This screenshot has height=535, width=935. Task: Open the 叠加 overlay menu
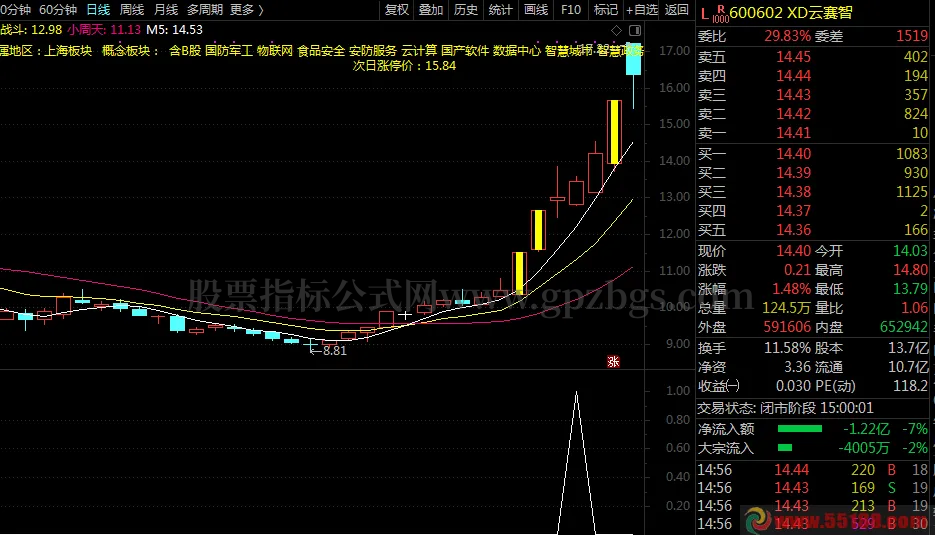(431, 10)
